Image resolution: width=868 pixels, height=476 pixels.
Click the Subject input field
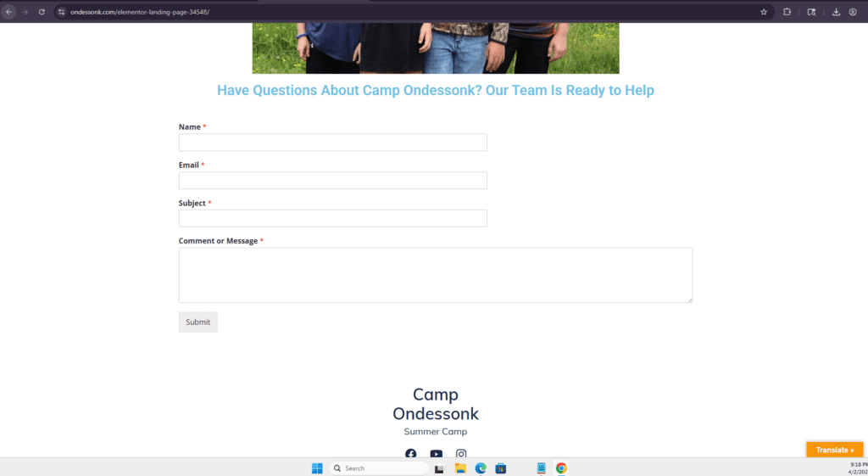click(332, 218)
